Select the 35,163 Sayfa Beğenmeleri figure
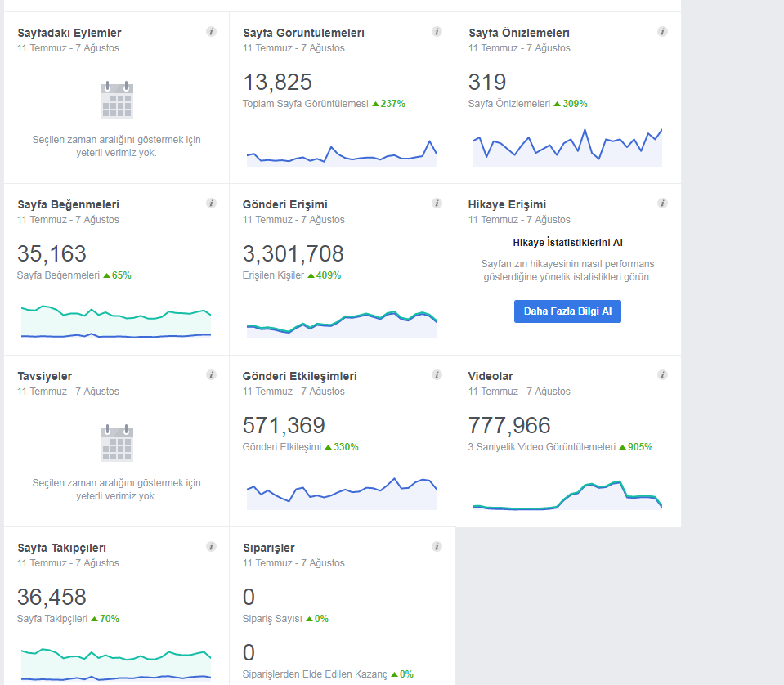The width and height of the screenshot is (784, 685). (52, 254)
